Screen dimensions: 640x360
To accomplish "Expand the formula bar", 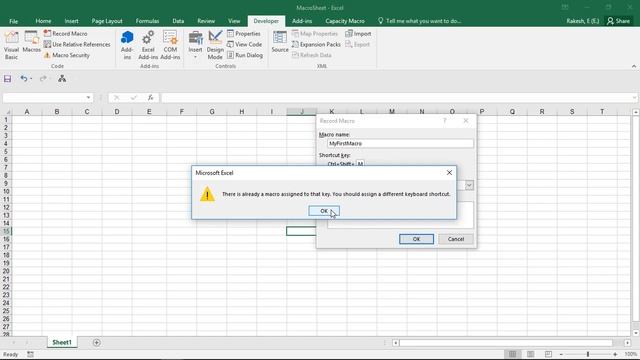I will click(634, 98).
